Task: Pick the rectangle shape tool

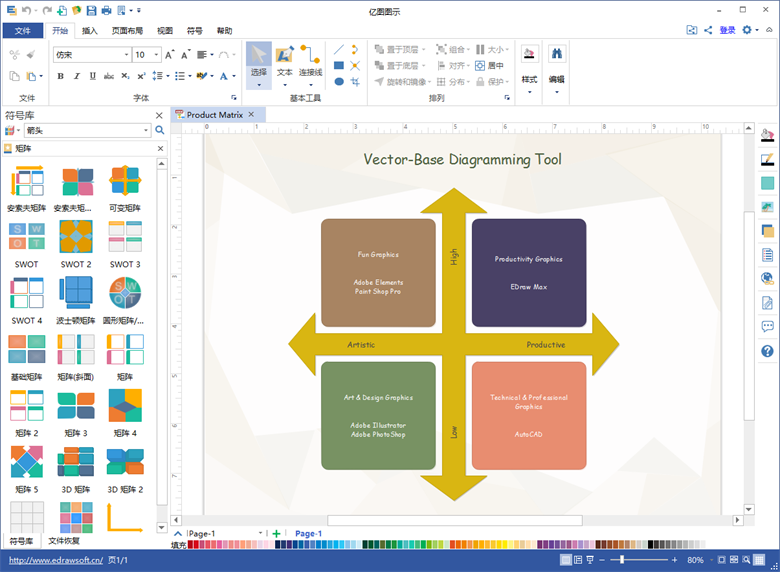Action: pyautogui.click(x=339, y=65)
